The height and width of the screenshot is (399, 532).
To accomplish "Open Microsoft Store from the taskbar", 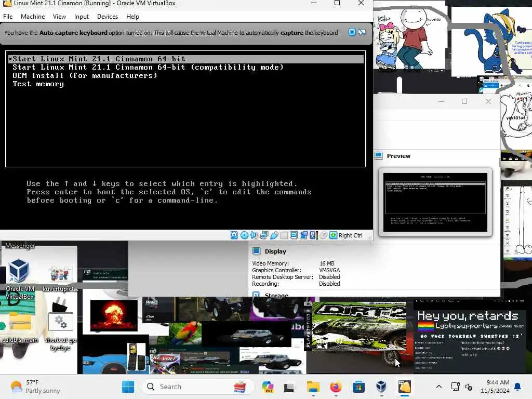I will point(358,387).
